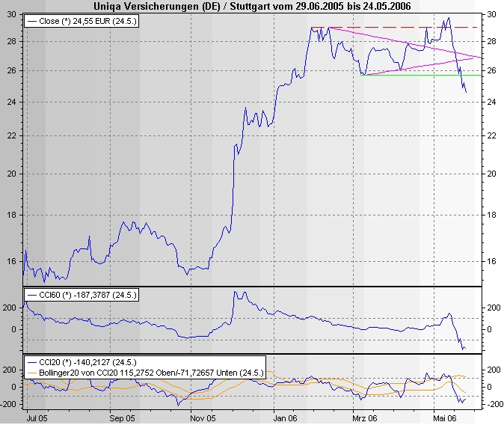Click the red dashed resistance line at 29
This screenshot has width=504, height=425.
[394, 28]
